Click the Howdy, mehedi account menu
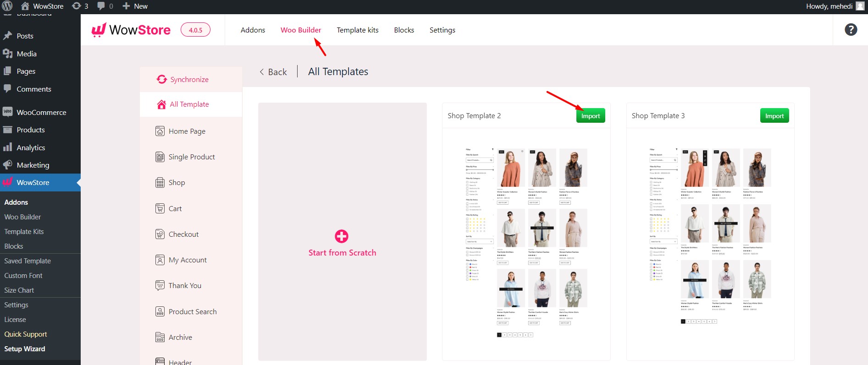Viewport: 868px width, 365px height. click(835, 6)
